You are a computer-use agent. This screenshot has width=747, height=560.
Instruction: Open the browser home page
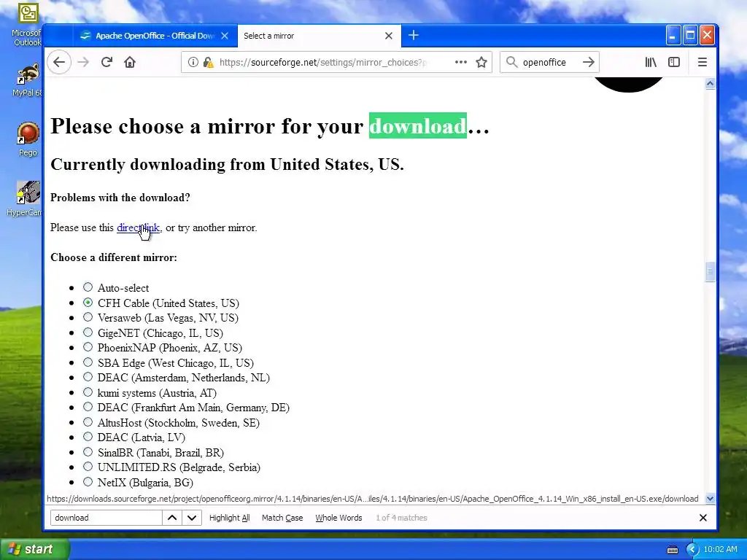130,62
